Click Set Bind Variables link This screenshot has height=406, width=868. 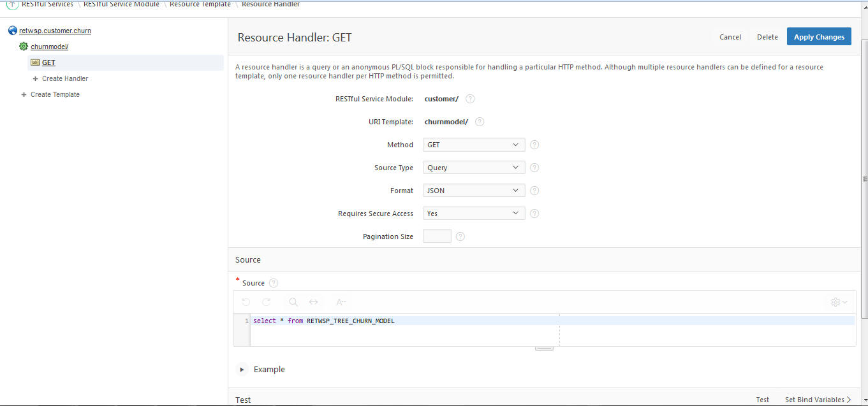click(818, 400)
